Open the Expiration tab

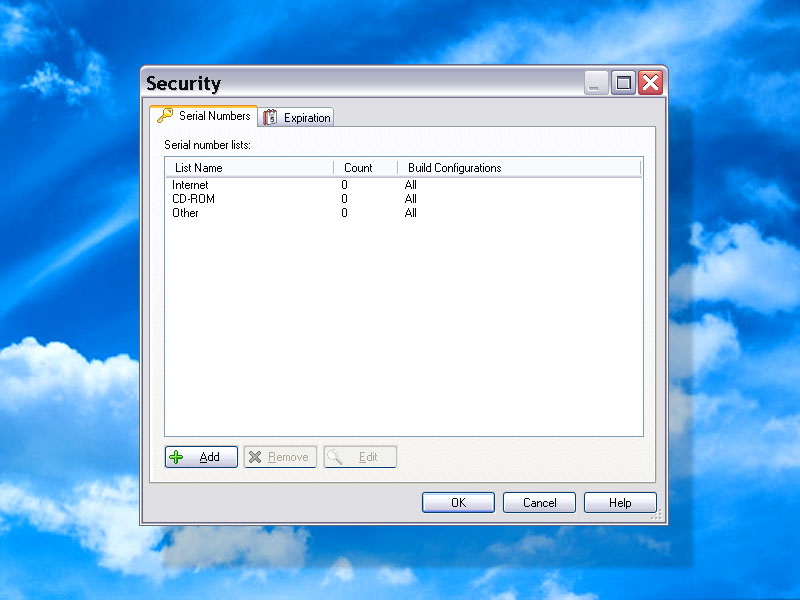pos(296,117)
